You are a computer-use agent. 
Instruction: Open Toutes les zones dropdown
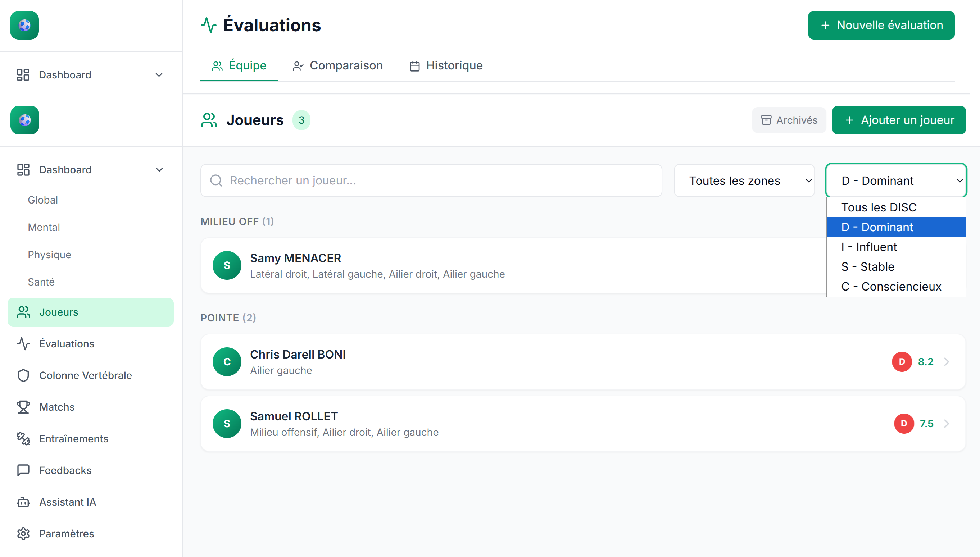click(x=744, y=181)
